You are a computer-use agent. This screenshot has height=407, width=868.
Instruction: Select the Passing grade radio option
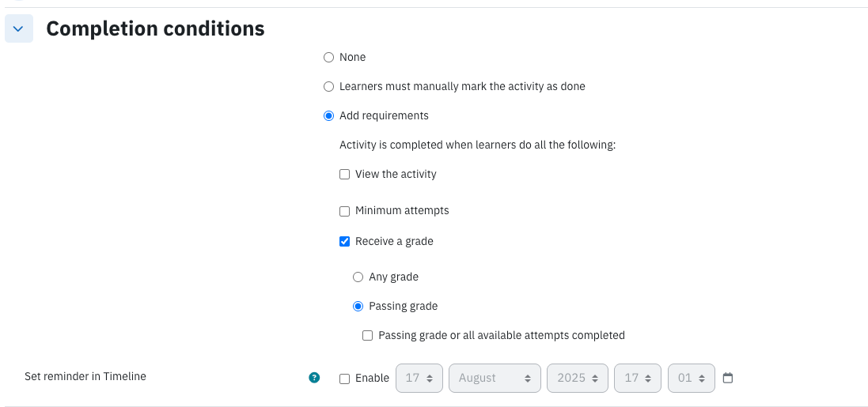click(358, 306)
